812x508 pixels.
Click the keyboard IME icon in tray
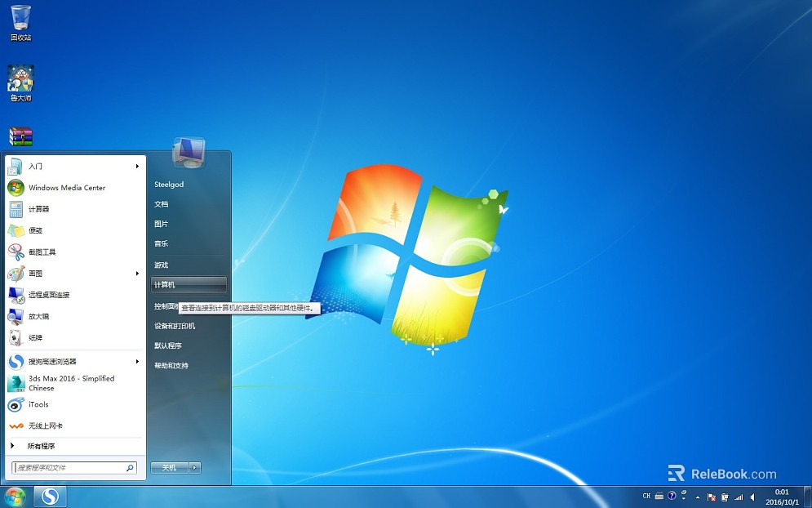659,496
